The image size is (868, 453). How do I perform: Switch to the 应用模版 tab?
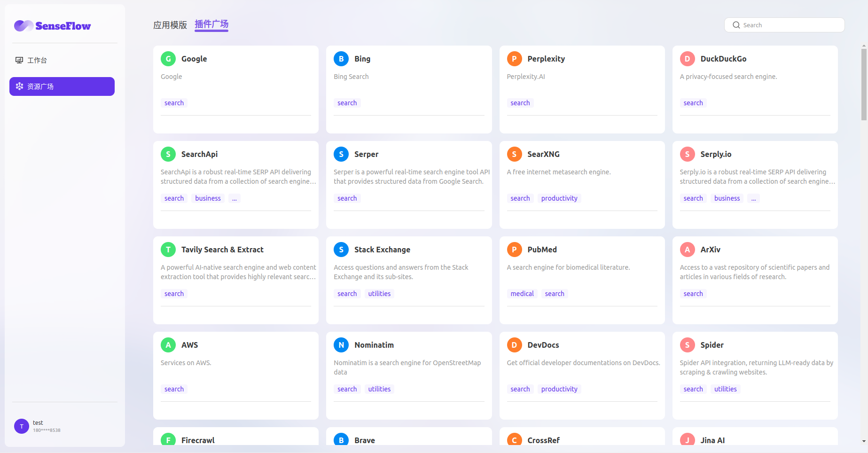[x=170, y=25]
